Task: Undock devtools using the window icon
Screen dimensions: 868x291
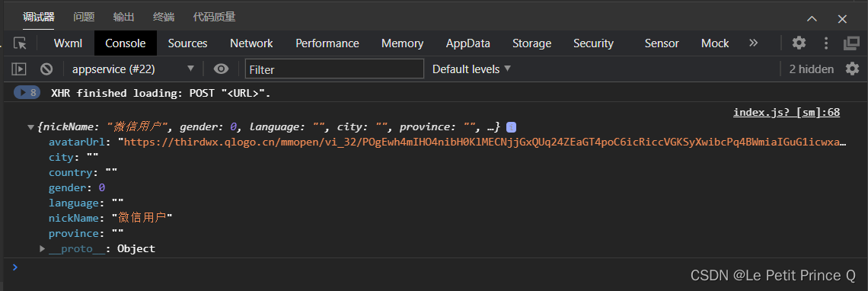Action: click(851, 43)
